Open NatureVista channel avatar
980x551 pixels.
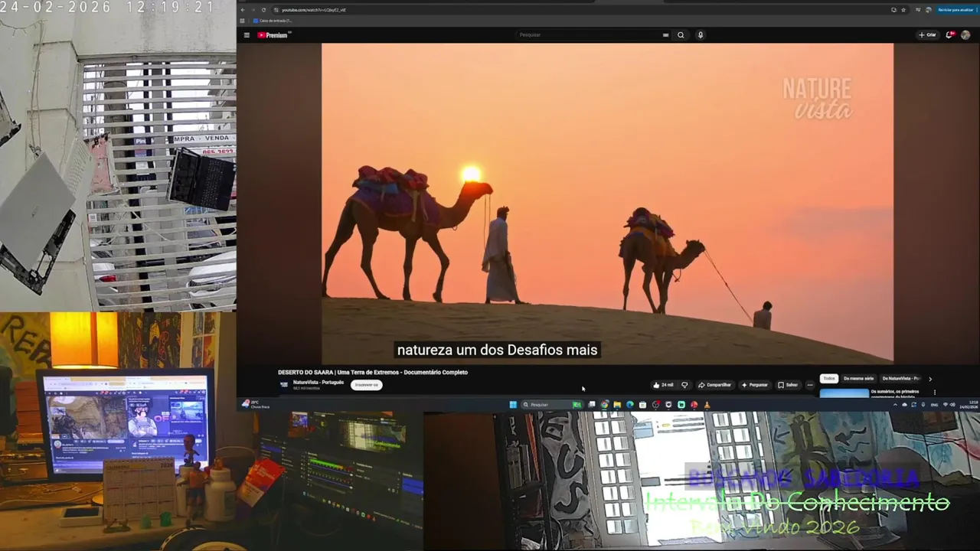pyautogui.click(x=284, y=385)
